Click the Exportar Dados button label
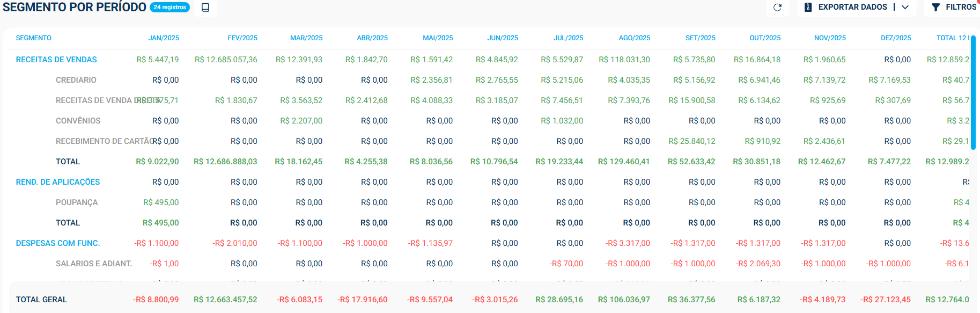Screen dimensions: 980x313 [852, 8]
